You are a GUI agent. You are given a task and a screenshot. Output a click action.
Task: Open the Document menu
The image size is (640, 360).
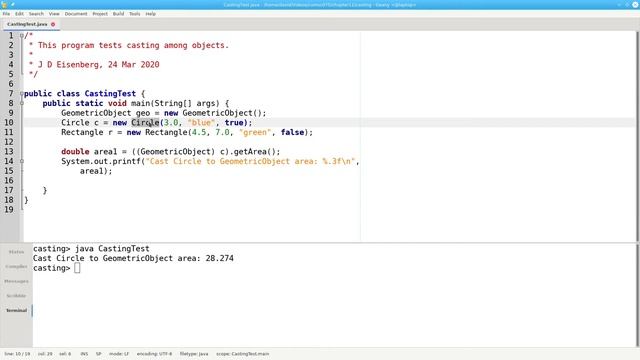(76, 13)
